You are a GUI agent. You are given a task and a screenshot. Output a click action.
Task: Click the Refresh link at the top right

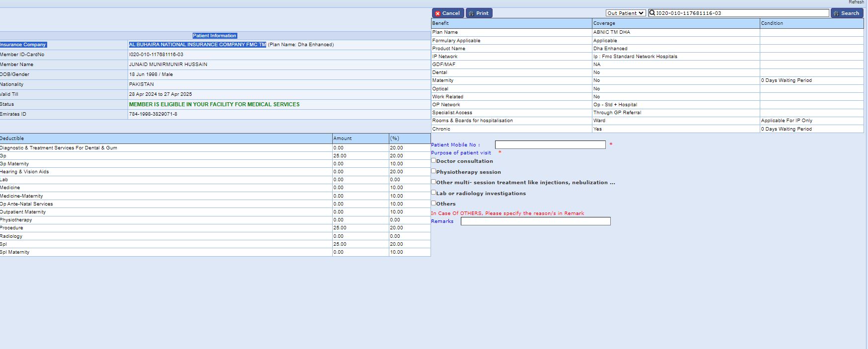click(x=856, y=2)
